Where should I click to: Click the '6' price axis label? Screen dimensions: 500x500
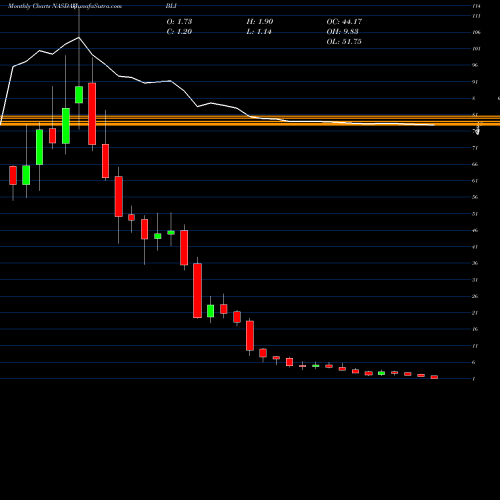tap(474, 363)
